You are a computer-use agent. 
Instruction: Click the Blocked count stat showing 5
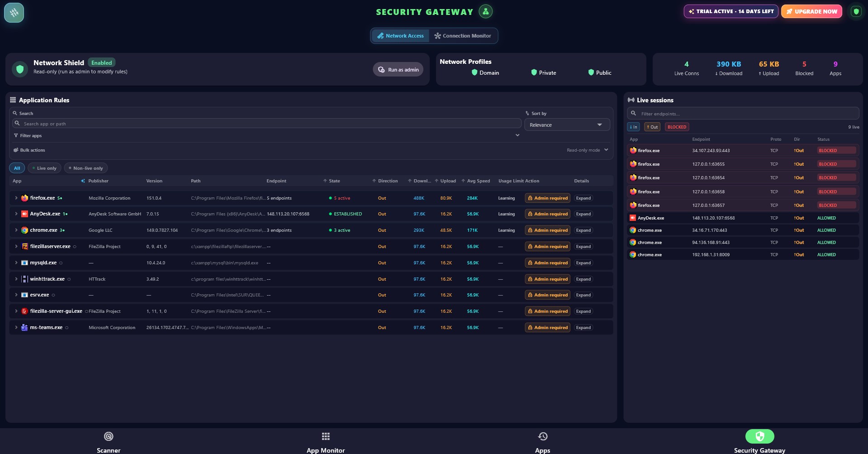click(x=804, y=68)
